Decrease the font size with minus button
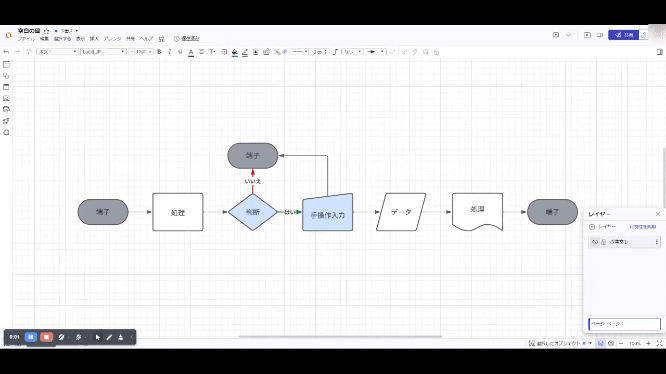Image resolution: width=666 pixels, height=374 pixels. coord(131,52)
